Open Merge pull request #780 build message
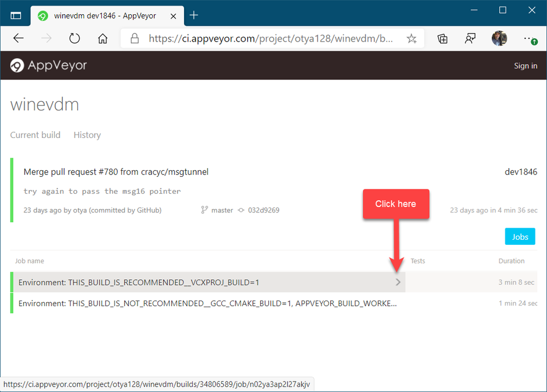547x392 pixels. click(x=116, y=172)
